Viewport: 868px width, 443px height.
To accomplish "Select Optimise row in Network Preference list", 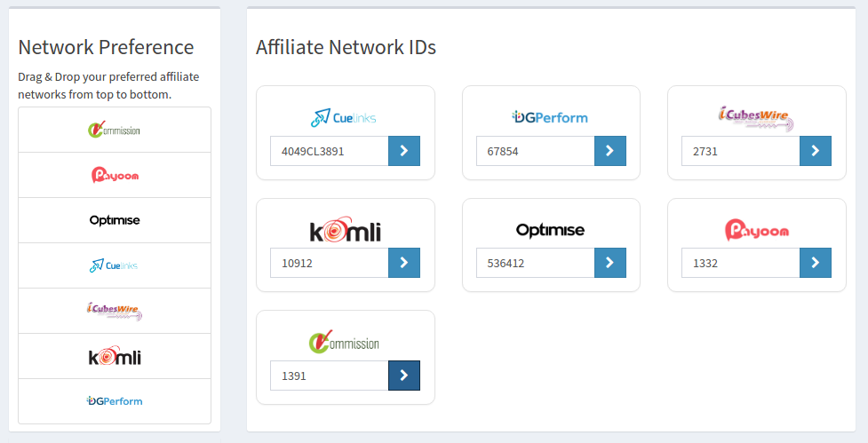I will point(115,221).
